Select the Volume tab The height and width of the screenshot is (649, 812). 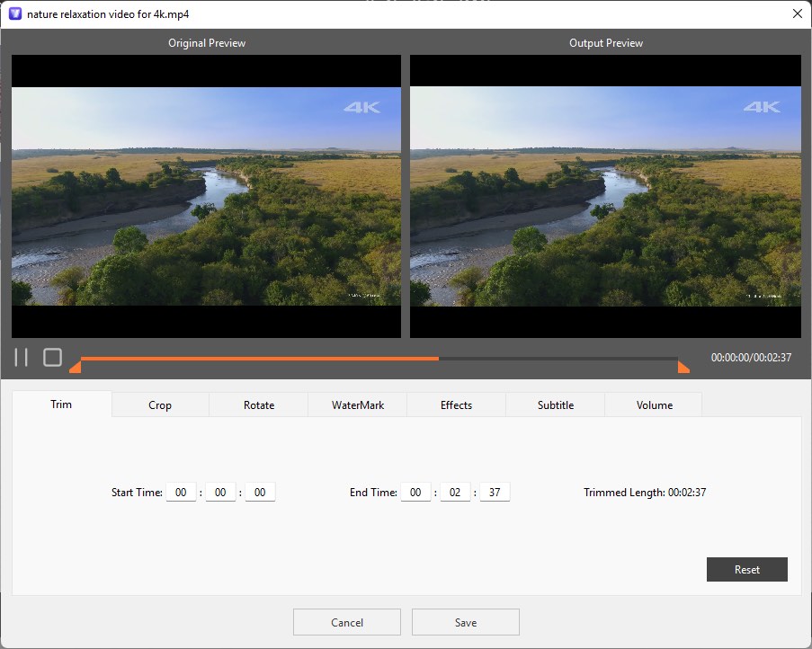tap(653, 405)
